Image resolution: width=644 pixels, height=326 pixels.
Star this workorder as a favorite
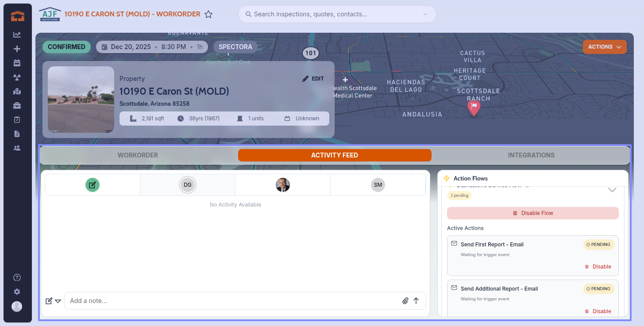click(x=208, y=14)
